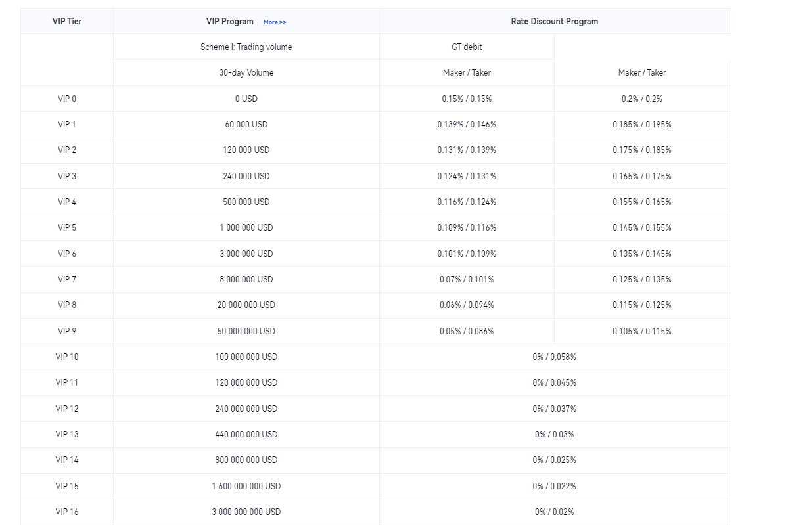
Task: Click the 0.125% / 0.135% rate cell
Action: click(x=642, y=279)
